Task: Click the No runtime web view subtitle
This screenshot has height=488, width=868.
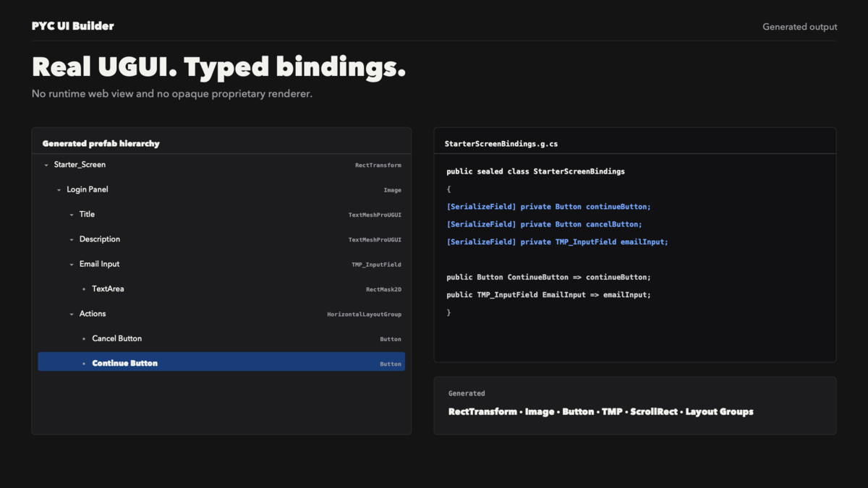Action: (172, 94)
